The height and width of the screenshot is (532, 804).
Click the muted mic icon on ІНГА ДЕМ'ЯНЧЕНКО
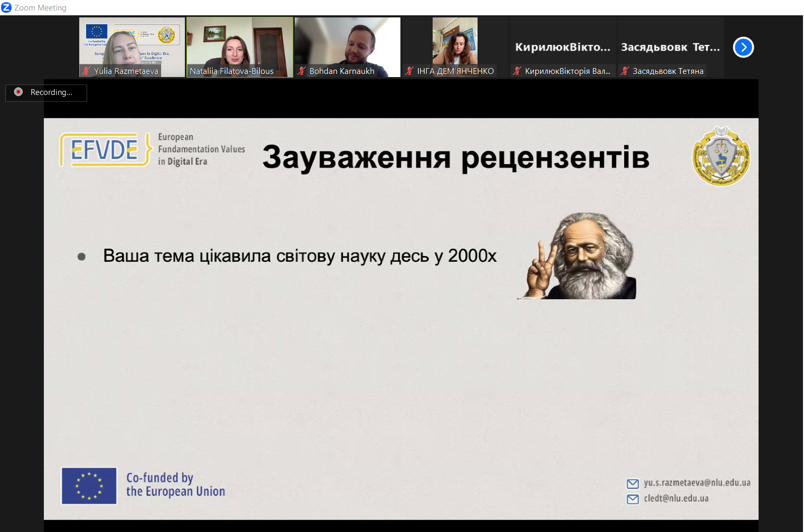pos(409,71)
